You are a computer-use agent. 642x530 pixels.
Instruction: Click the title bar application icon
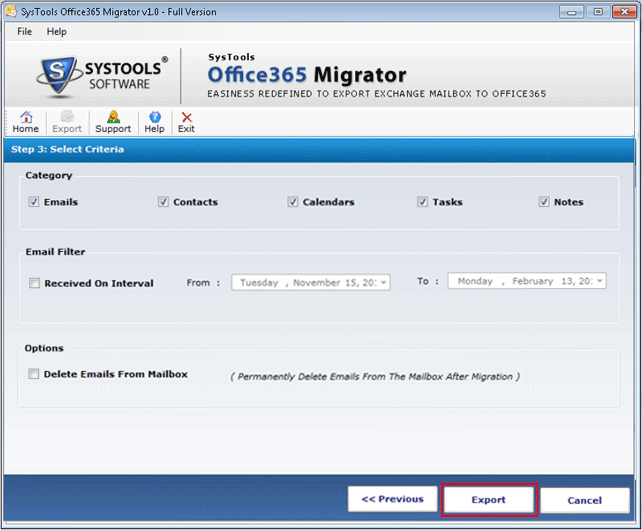tap(12, 11)
